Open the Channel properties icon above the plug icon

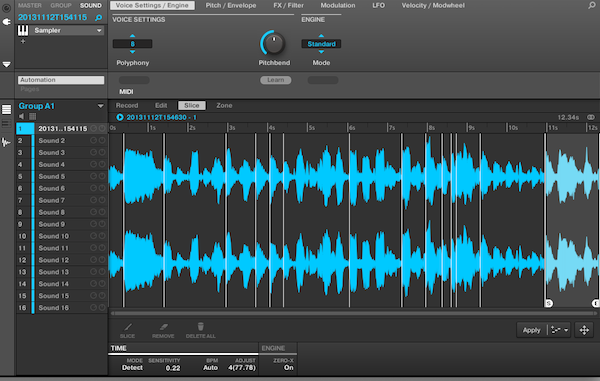pos(7,7)
